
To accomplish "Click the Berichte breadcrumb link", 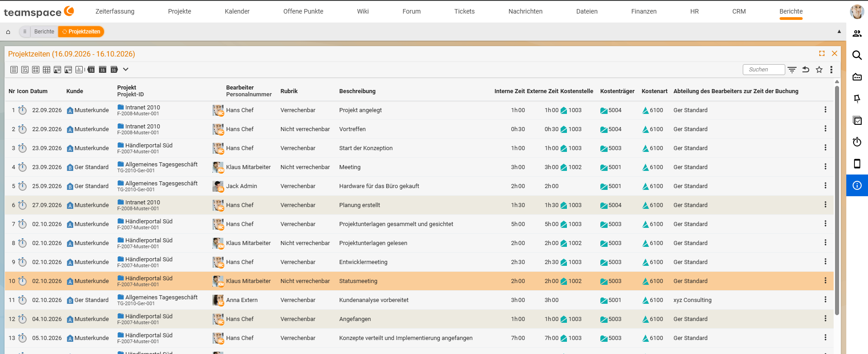I will click(x=44, y=32).
